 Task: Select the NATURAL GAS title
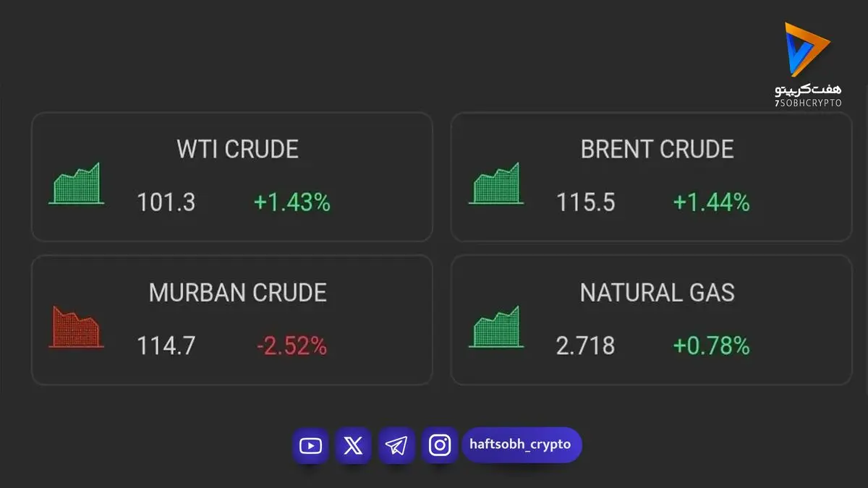[657, 293]
